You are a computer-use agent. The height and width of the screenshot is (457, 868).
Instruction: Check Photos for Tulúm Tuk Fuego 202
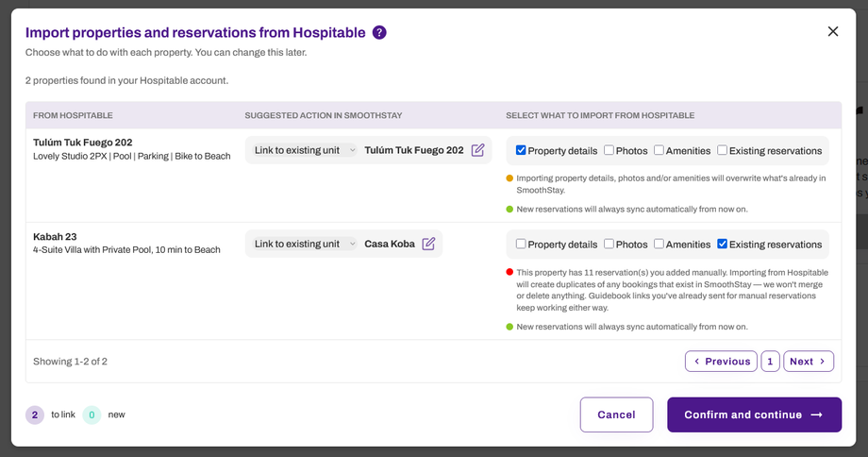[609, 150]
